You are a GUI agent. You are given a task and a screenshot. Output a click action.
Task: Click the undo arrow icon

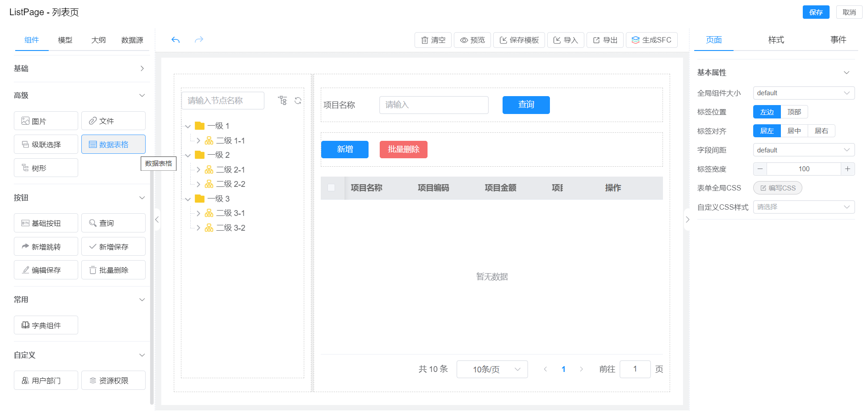click(176, 40)
